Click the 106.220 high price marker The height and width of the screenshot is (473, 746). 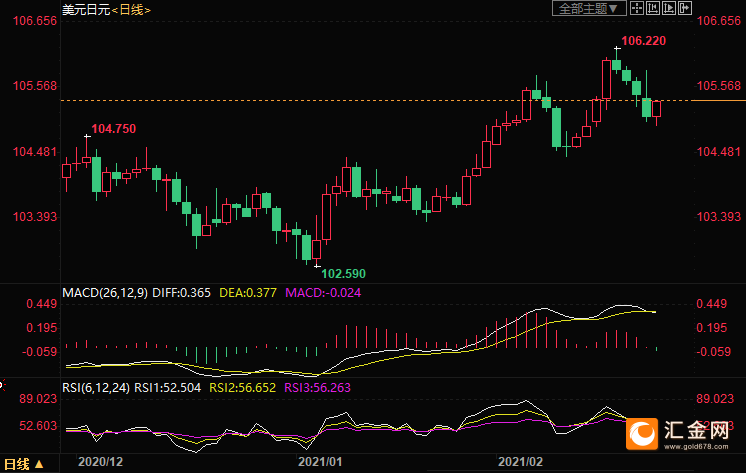click(644, 41)
